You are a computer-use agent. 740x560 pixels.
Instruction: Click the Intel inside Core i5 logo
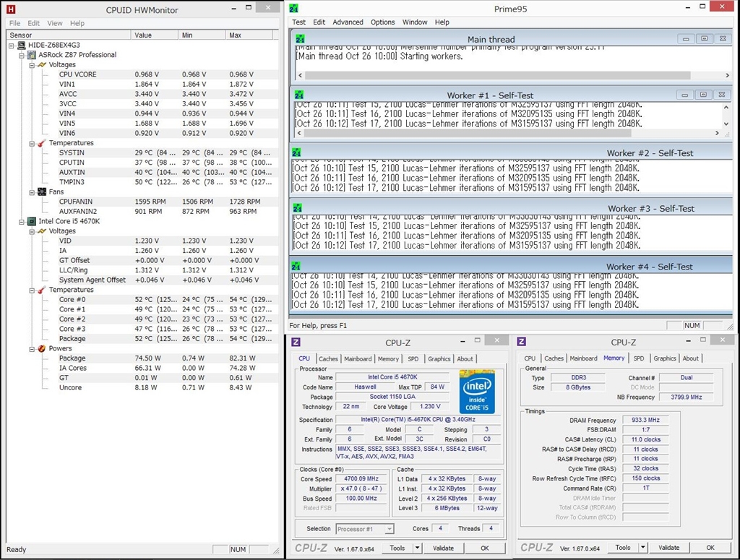pos(477,392)
